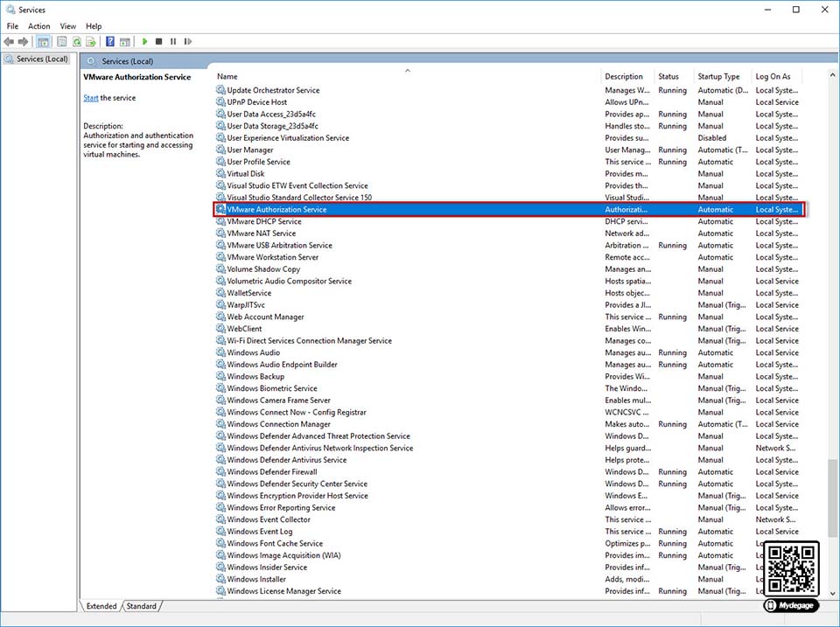The height and width of the screenshot is (627, 840).
Task: Click the gear icon beside Windows Backup
Action: (220, 376)
